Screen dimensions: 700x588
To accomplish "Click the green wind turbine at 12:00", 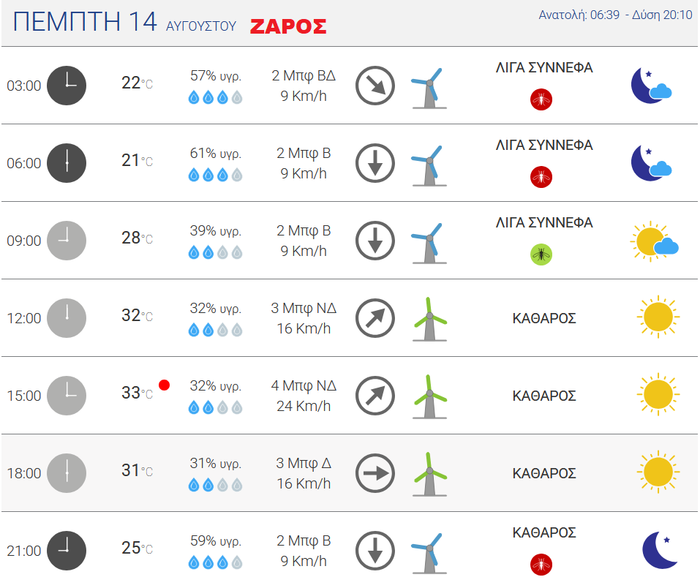I will (429, 319).
